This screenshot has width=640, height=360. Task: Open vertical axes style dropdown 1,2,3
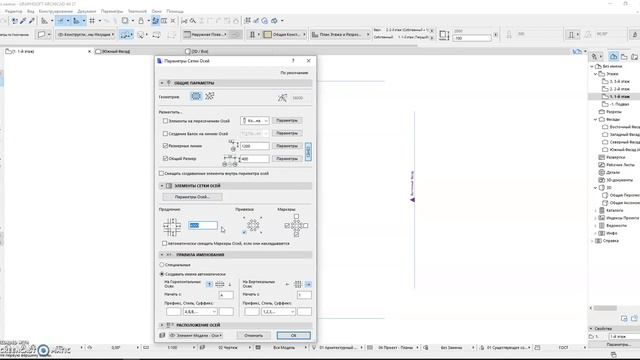278,312
